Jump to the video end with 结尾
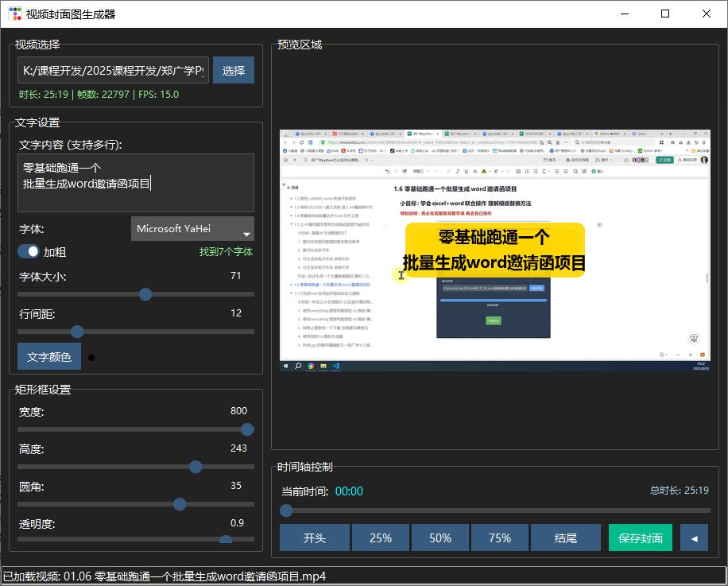Viewport: 728px width, 586px height. pos(565,538)
